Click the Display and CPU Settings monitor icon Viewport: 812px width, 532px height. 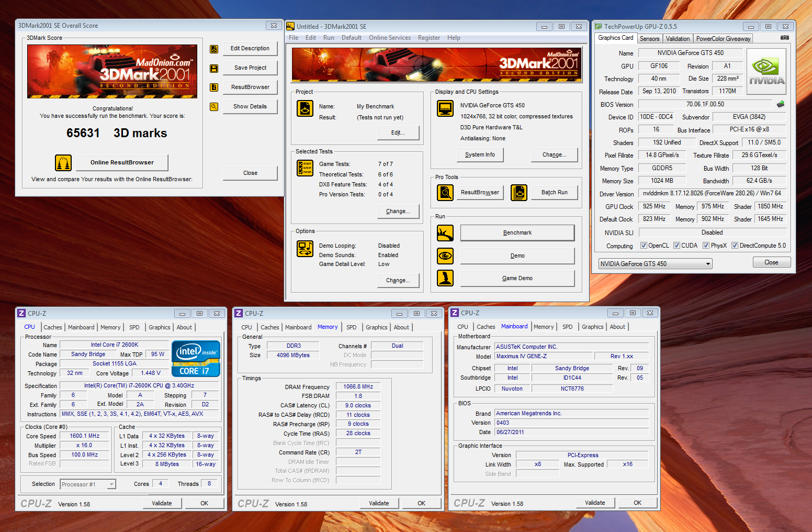pyautogui.click(x=445, y=108)
